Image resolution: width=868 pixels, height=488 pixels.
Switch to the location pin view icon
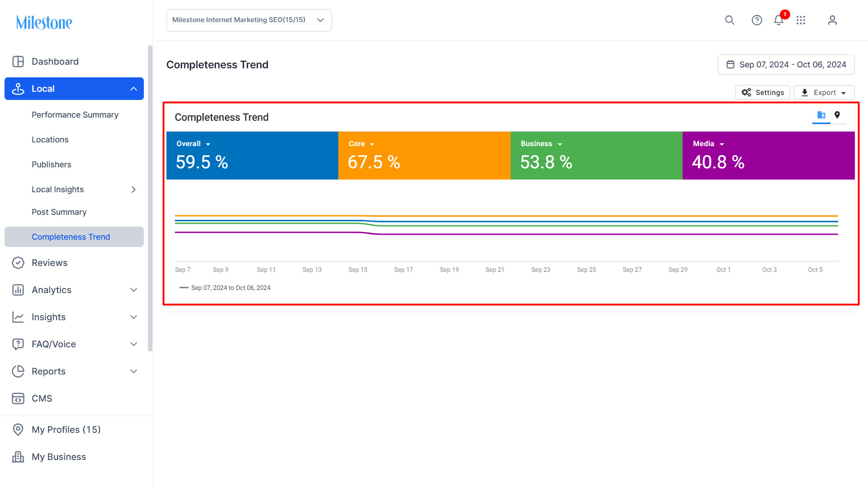click(837, 115)
